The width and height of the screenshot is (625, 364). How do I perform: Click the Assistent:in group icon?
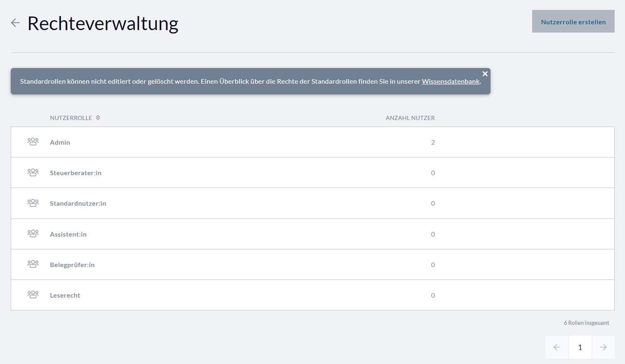[33, 234]
